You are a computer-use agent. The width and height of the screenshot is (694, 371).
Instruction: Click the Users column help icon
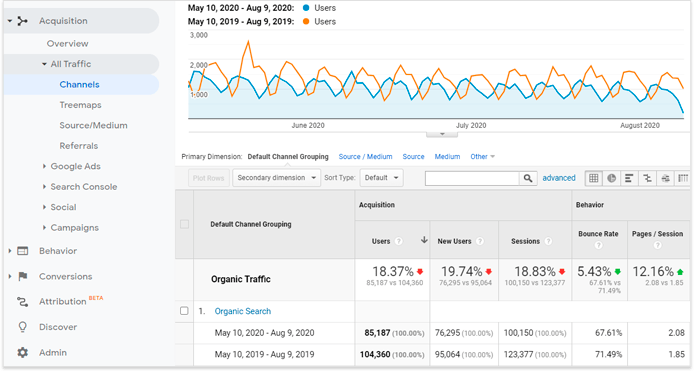(399, 241)
